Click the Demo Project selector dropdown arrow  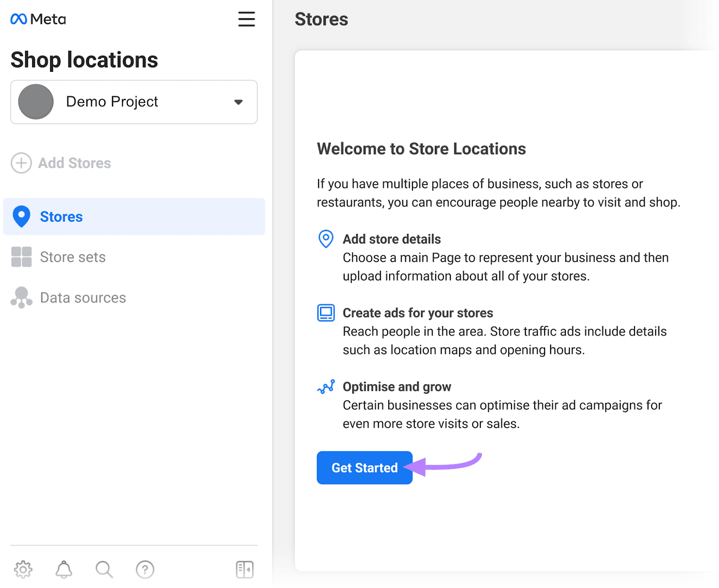point(238,102)
